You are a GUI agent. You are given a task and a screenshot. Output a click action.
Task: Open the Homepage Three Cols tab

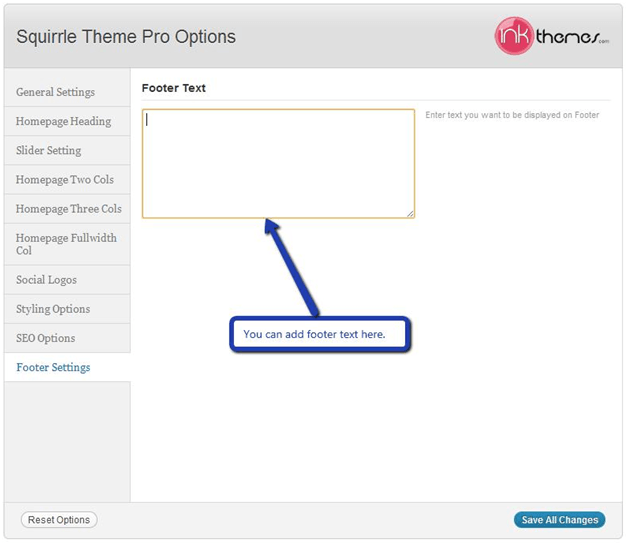click(x=67, y=209)
